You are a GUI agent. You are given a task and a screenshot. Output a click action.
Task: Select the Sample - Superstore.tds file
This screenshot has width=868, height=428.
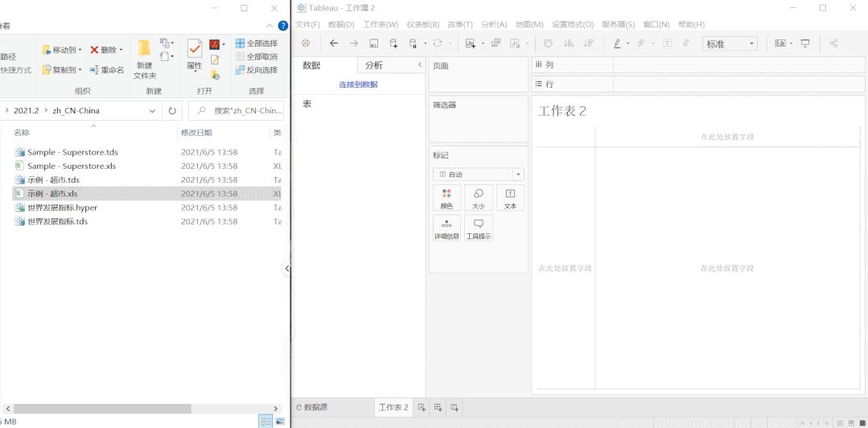point(72,152)
